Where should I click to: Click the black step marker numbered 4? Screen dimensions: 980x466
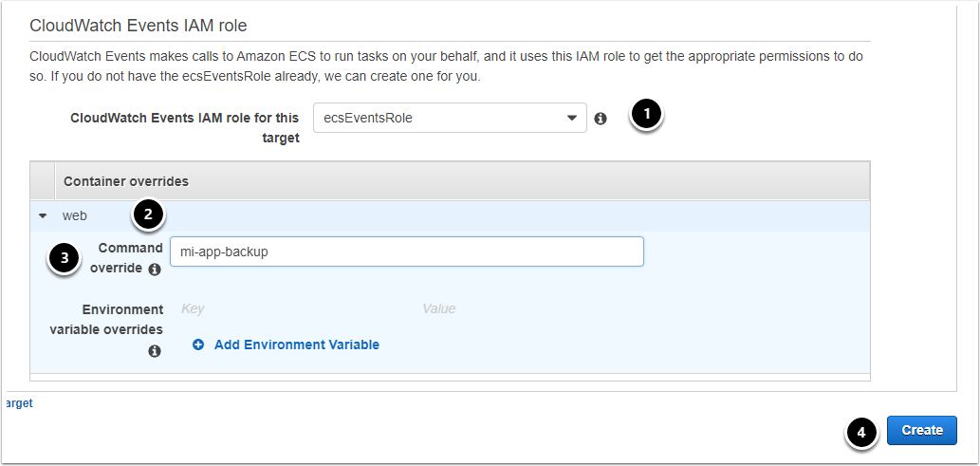click(860, 432)
